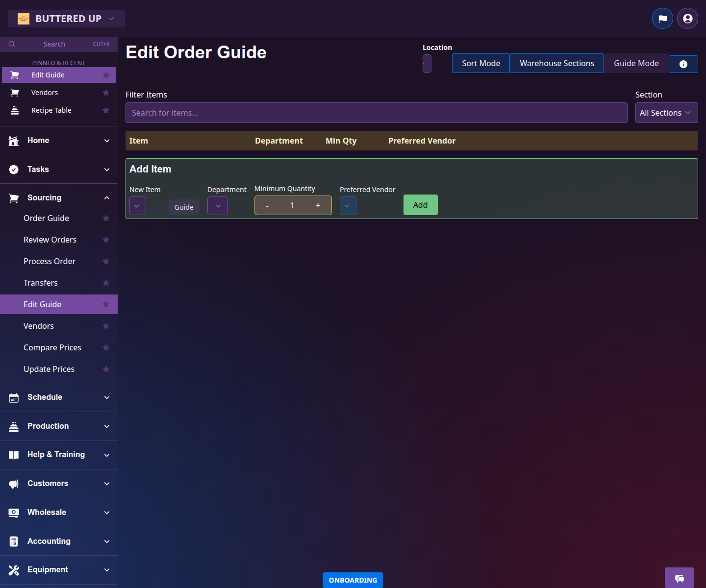Select the Home icon in the sidebar
Viewport: 706px width, 588px height.
(x=13, y=141)
